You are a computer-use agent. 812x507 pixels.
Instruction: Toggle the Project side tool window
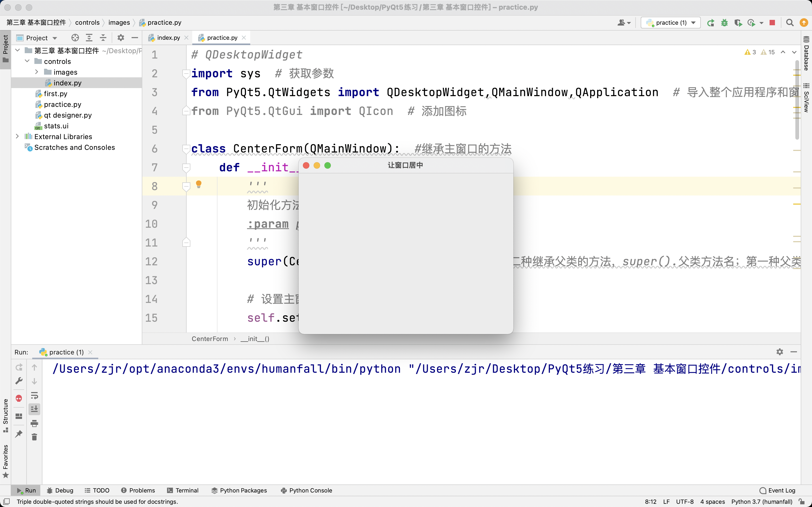coord(5,50)
